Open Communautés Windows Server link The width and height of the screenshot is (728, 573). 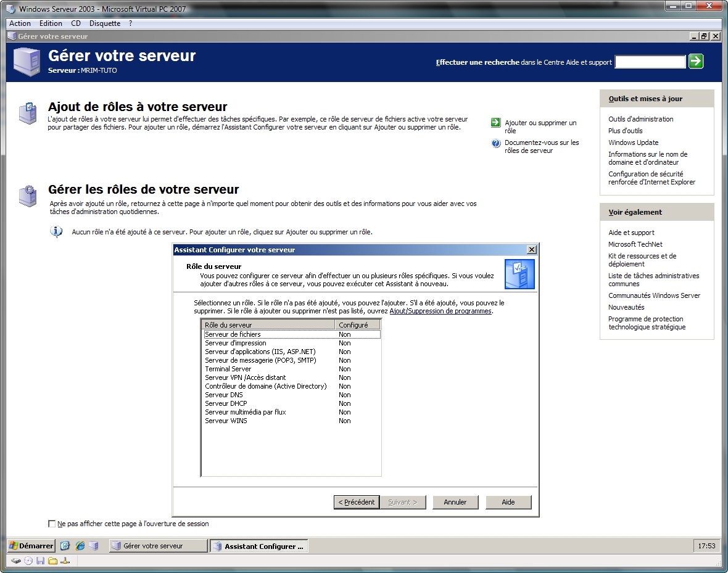coord(654,295)
